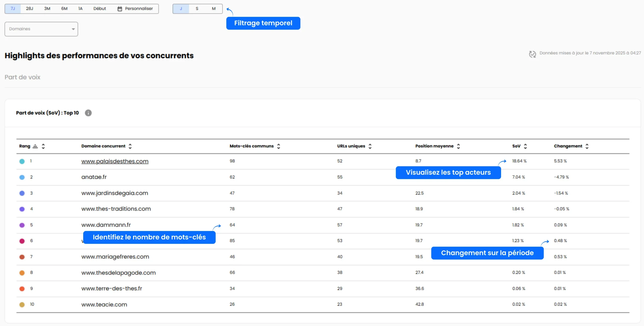Click the calendar icon beside Personnaliser
Image resolution: width=644 pixels, height=326 pixels.
point(119,8)
